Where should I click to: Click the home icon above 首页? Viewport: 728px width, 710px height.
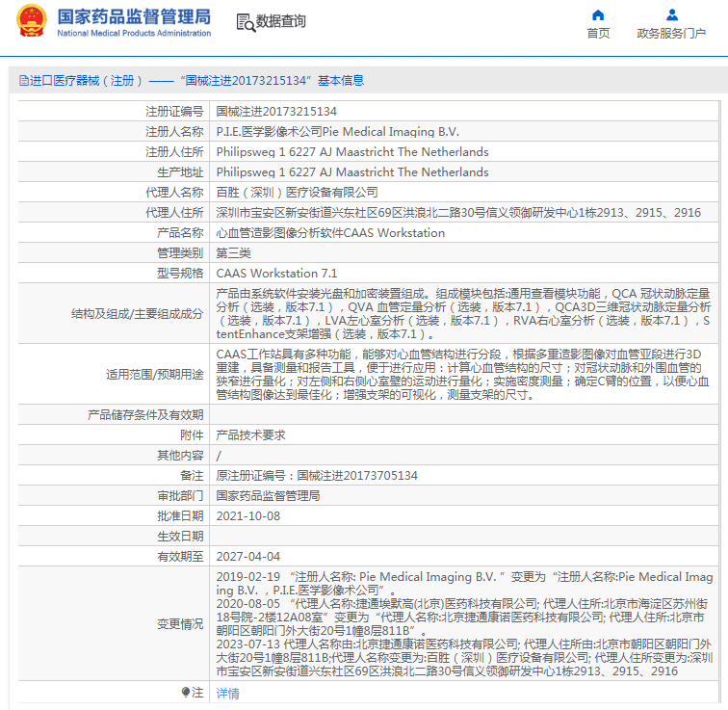tap(598, 15)
